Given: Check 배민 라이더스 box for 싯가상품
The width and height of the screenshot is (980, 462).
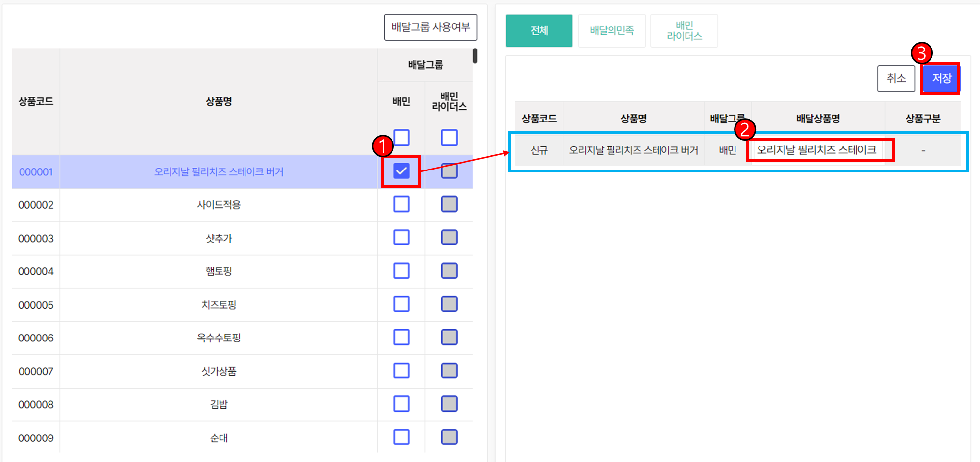Looking at the screenshot, I should [x=449, y=371].
